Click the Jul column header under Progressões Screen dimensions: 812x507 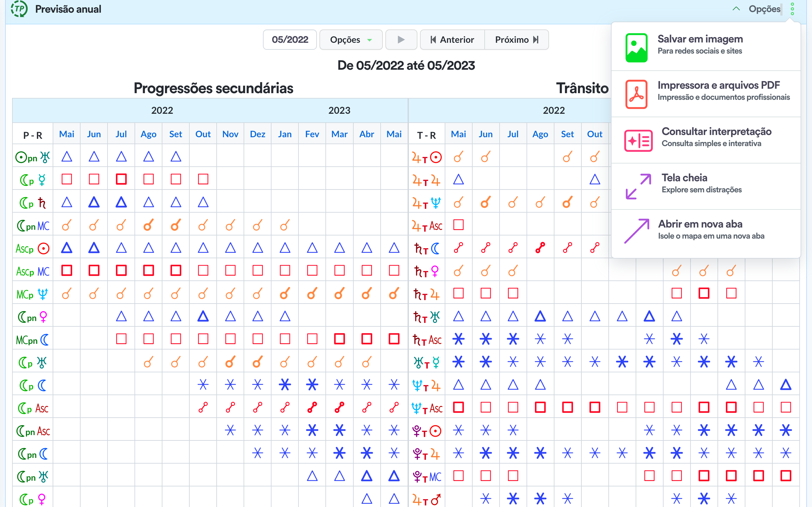pyautogui.click(x=121, y=134)
